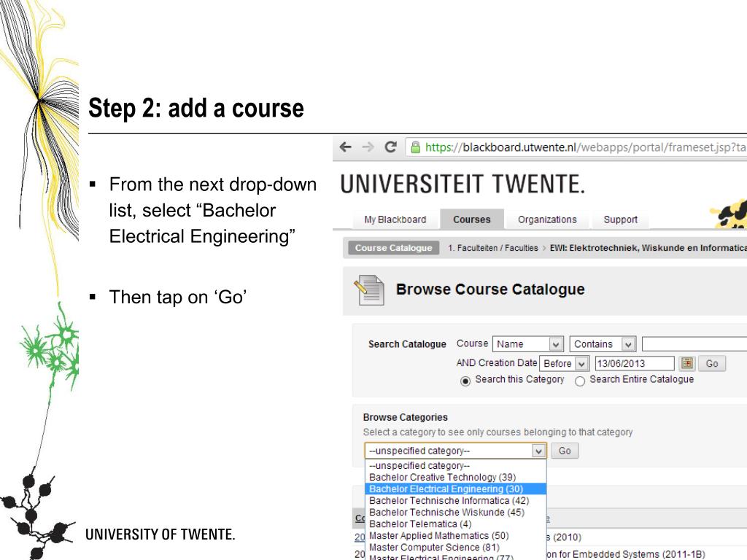Open the Before creation date dropdown
Screen dimensions: 747x560
564,363
